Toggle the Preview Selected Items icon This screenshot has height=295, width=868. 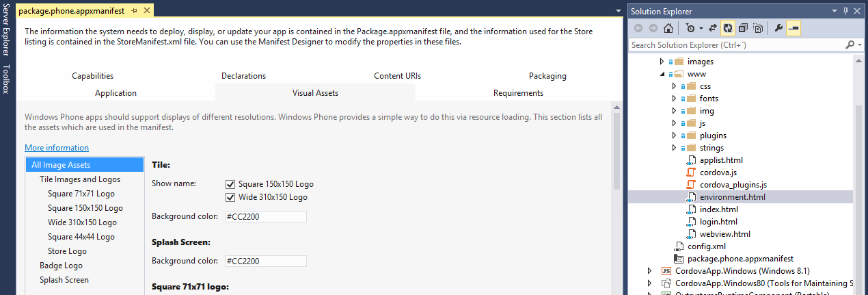(794, 28)
